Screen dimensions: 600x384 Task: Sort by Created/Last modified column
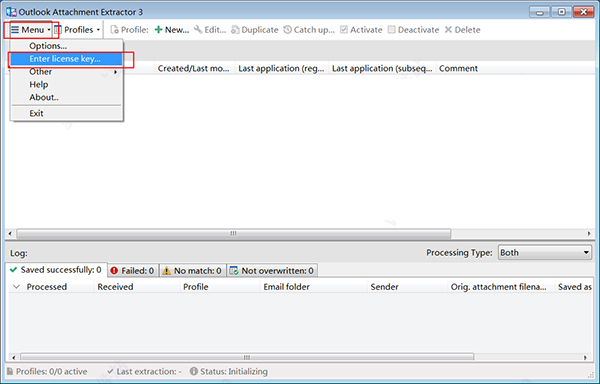click(x=194, y=68)
